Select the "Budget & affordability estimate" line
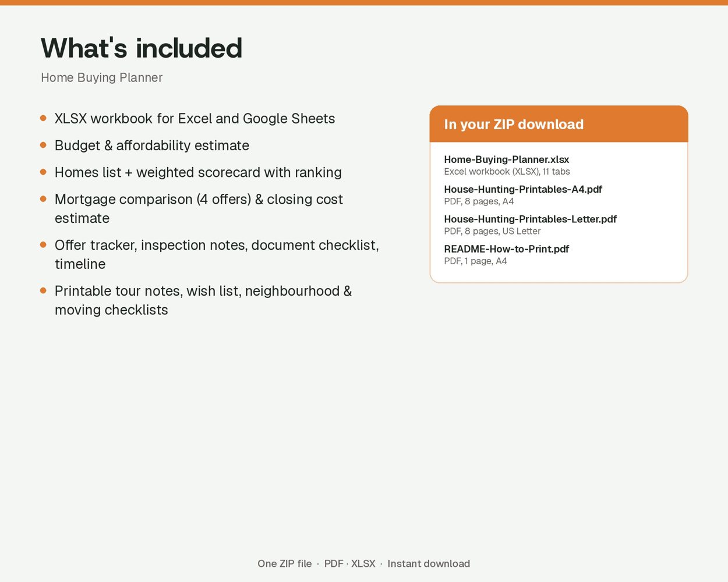This screenshot has height=582, width=728. pos(152,145)
